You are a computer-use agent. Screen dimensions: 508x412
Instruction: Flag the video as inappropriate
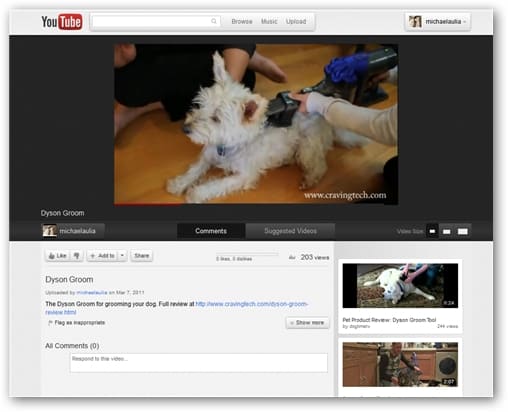pyautogui.click(x=77, y=323)
